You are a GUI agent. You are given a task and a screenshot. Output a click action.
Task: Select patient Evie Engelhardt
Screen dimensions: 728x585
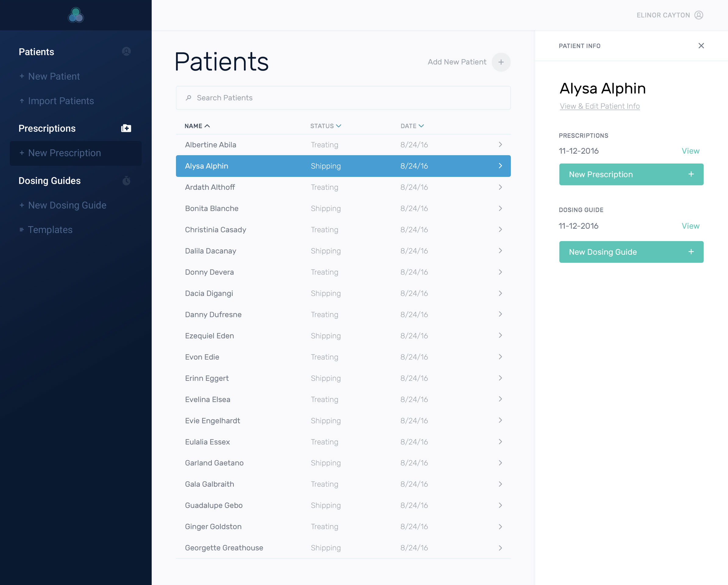point(212,421)
